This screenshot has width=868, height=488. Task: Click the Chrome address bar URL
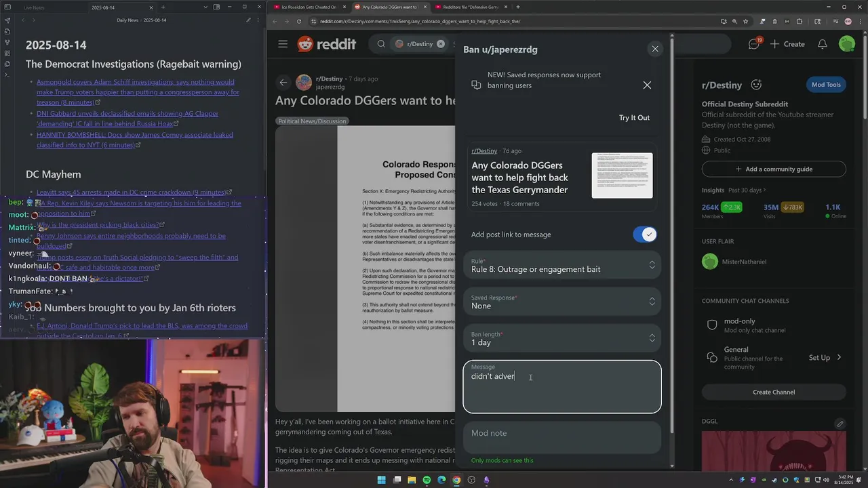[420, 21]
